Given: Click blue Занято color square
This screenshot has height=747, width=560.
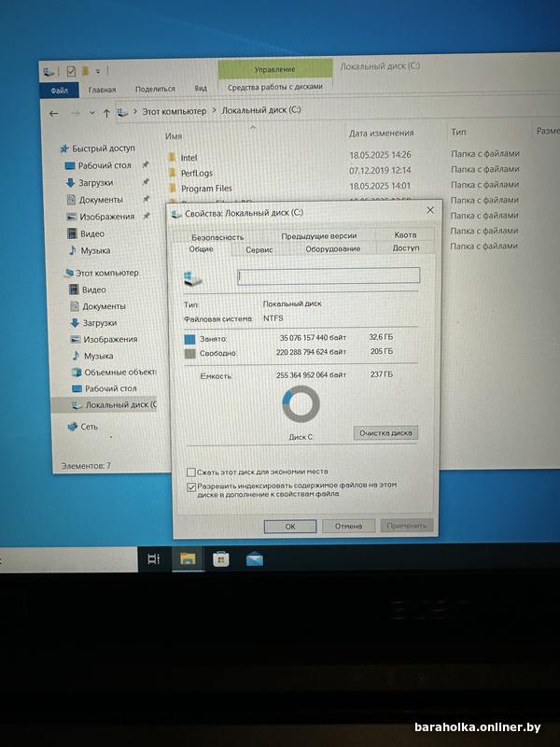Looking at the screenshot, I should pos(190,339).
